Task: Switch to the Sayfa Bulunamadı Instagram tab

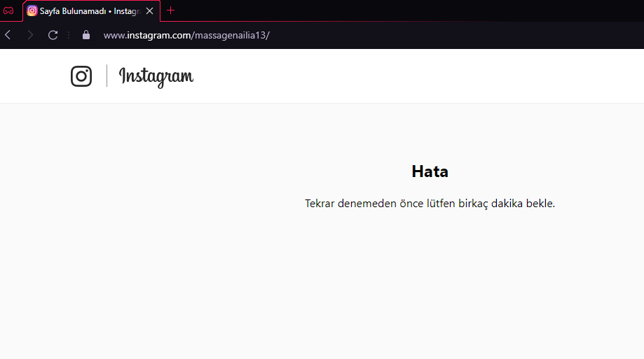Action: 91,11
